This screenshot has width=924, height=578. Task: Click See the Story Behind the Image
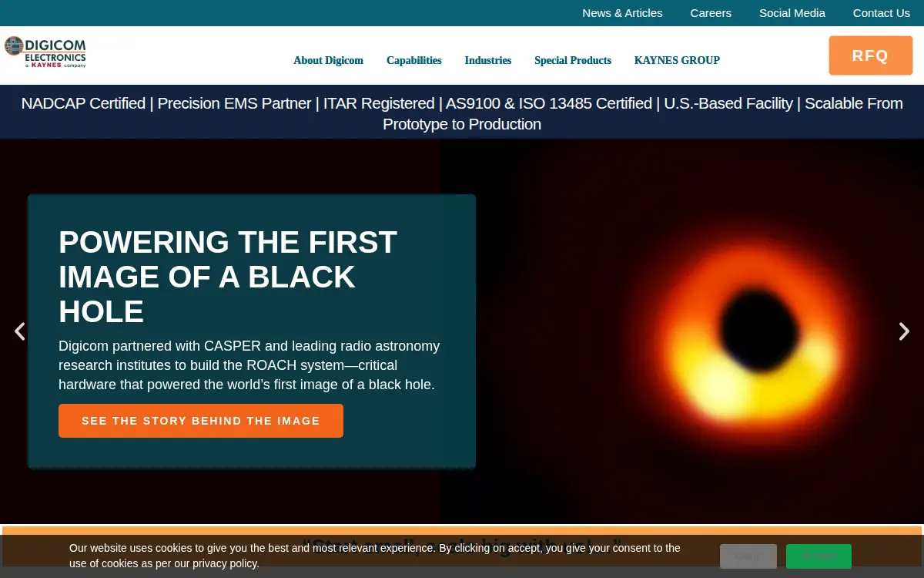[201, 421]
